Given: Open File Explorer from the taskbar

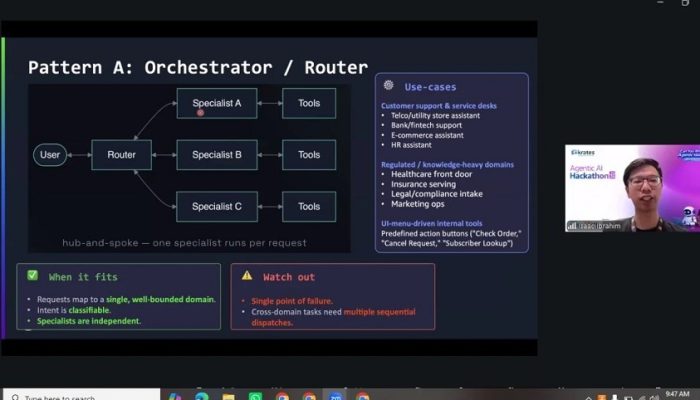Looking at the screenshot, I should tap(229, 396).
